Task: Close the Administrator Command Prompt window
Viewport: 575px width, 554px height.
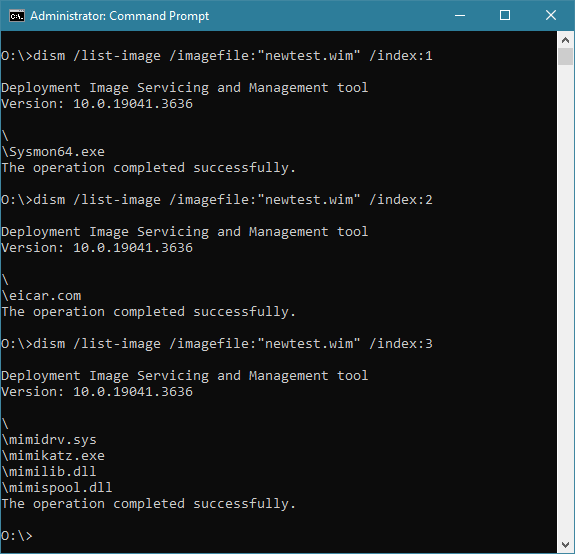Action: (x=551, y=15)
